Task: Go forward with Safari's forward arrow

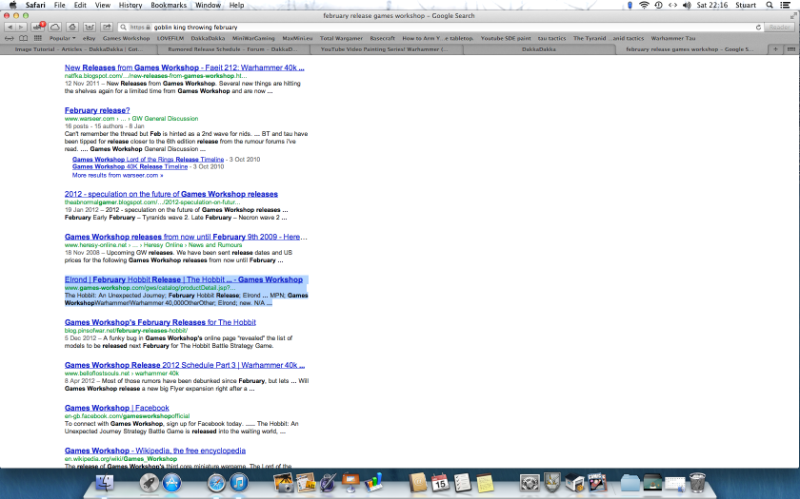Action: click(21, 27)
